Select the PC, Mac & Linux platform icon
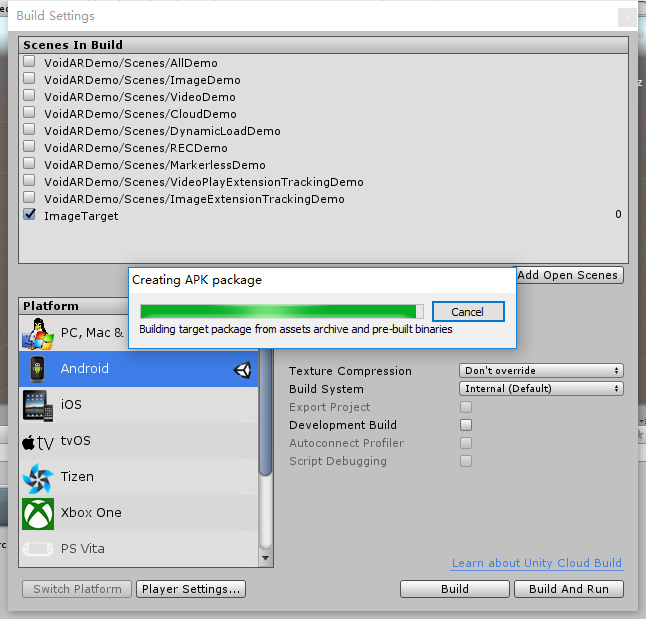Viewport: 646px width, 619px height. 38,333
